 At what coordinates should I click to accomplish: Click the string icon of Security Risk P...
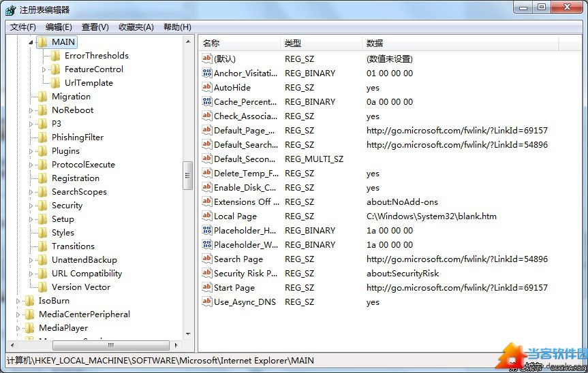point(207,273)
